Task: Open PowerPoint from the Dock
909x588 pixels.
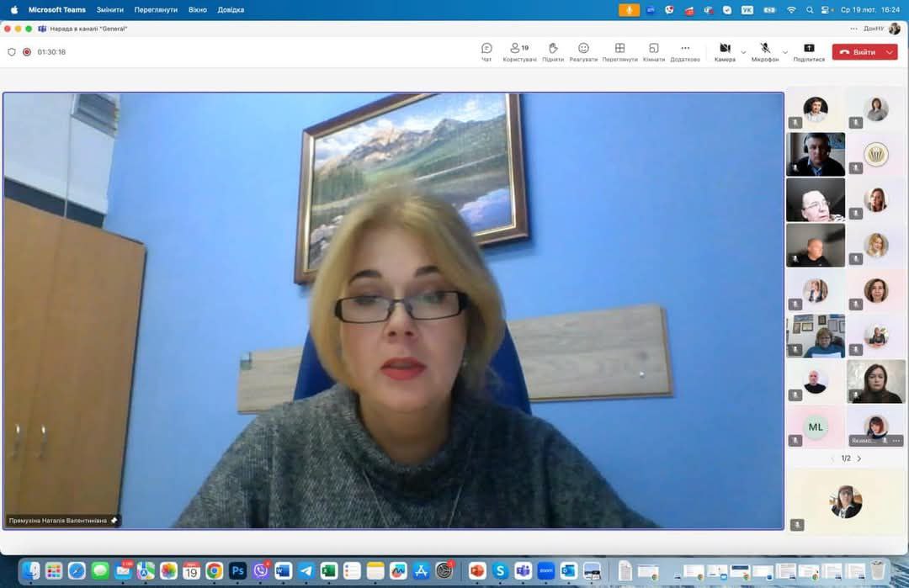Action: pos(477,571)
